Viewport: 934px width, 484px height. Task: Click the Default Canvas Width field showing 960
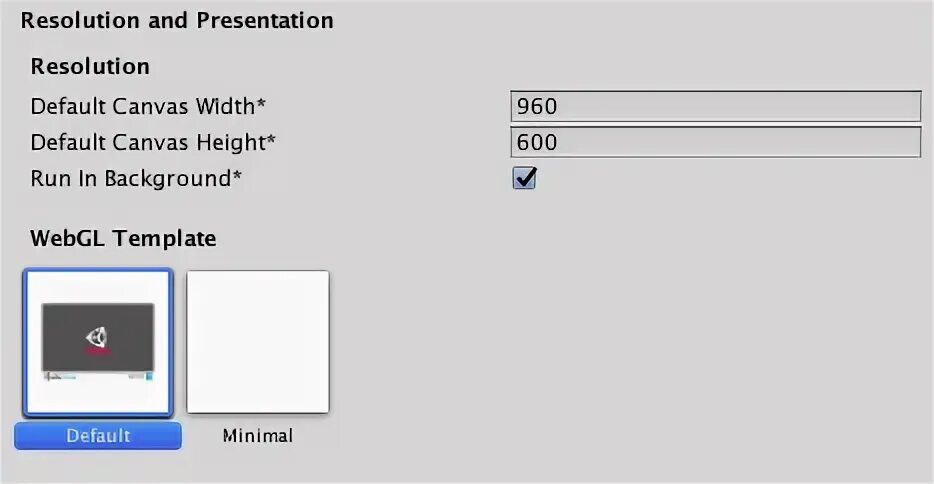point(714,106)
